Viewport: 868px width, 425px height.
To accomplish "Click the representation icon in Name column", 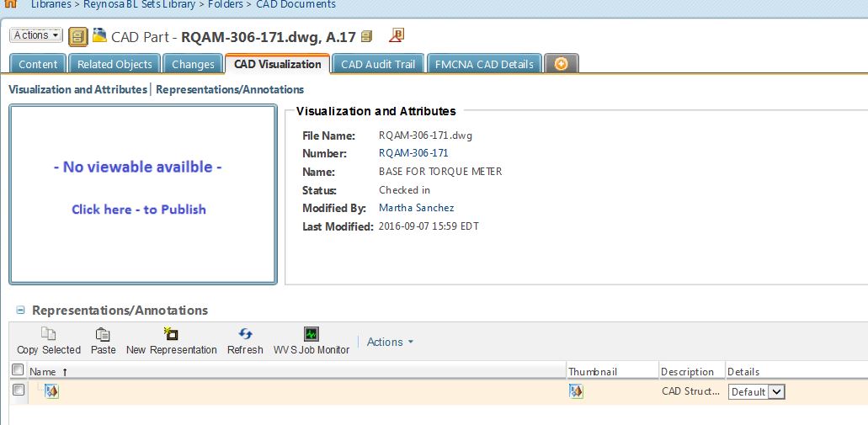I will pos(51,391).
